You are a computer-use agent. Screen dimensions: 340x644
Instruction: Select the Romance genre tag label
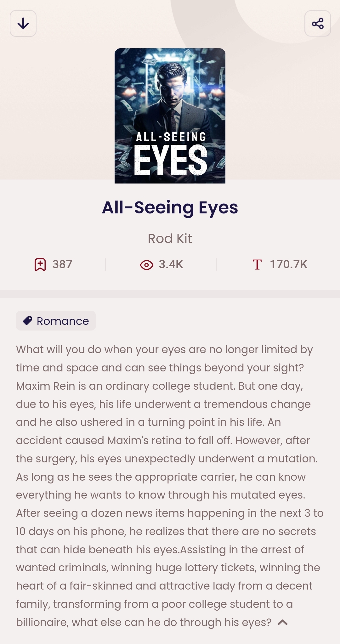click(63, 321)
